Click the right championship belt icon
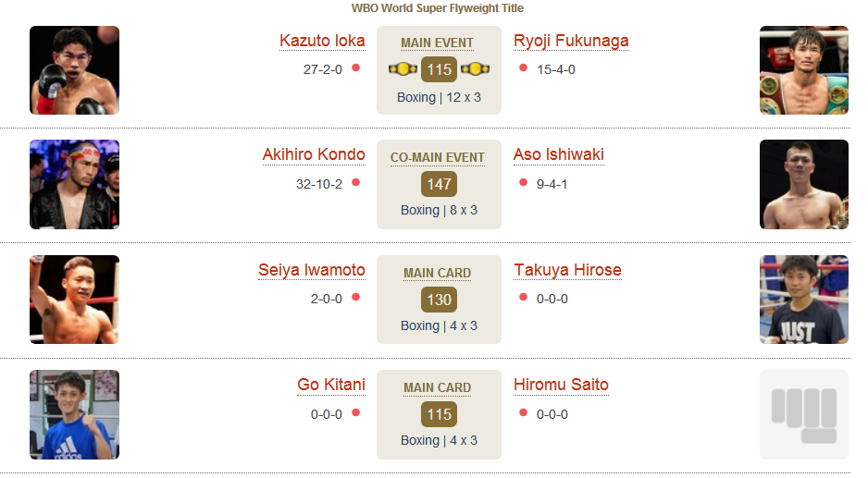 point(475,69)
